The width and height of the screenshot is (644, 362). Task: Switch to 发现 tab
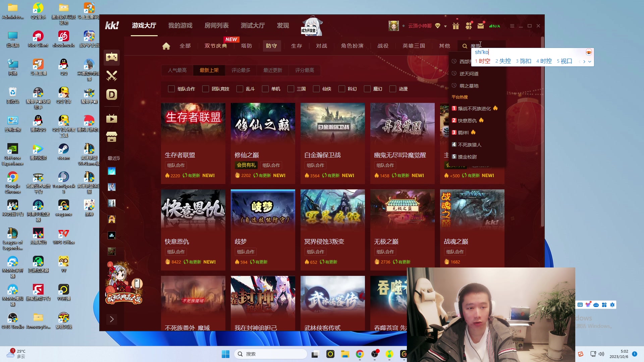point(283,25)
